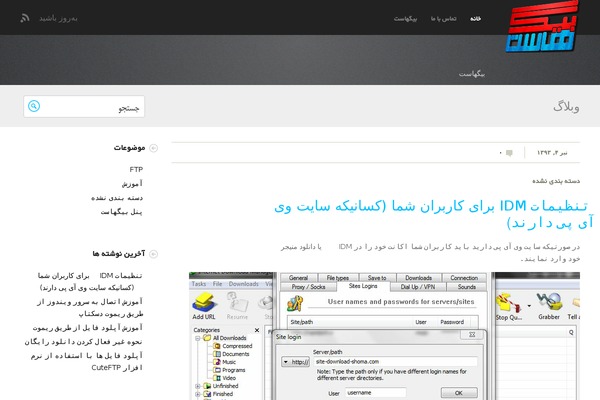Open the خانه menu item

[x=475, y=18]
